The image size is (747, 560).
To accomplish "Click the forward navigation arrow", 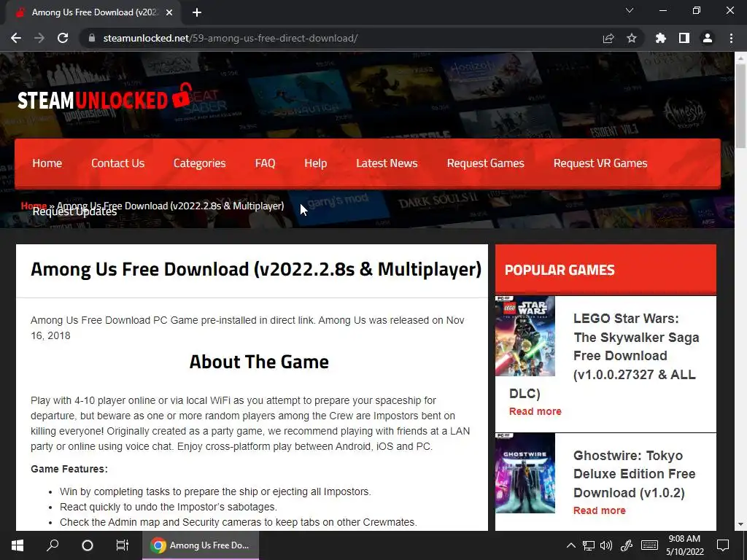I will click(39, 38).
